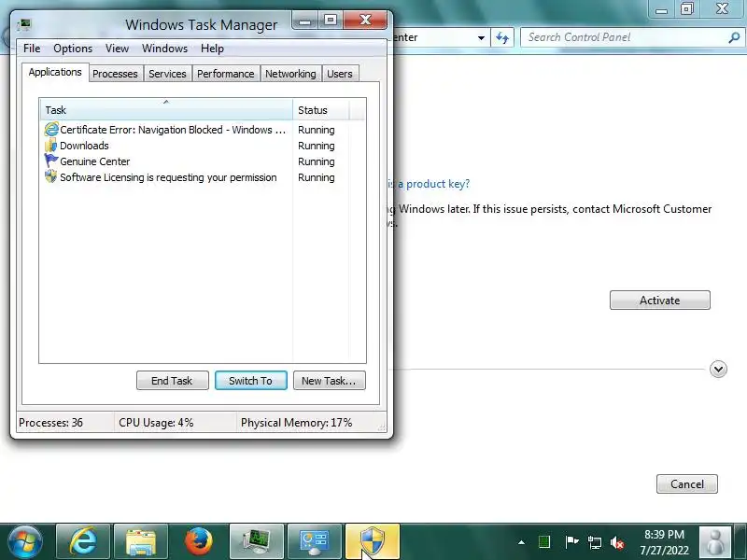Image resolution: width=747 pixels, height=560 pixels.
Task: Open the Windows menu
Action: pos(165,49)
